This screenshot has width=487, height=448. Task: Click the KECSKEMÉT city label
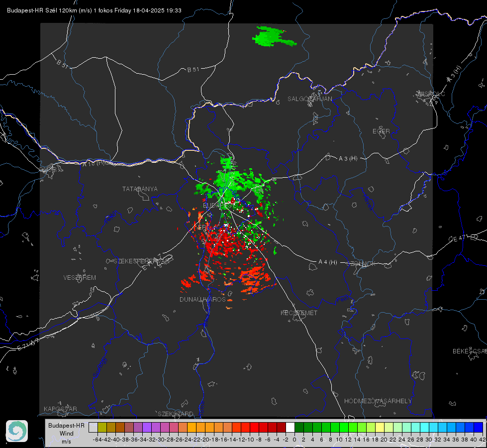(x=299, y=313)
